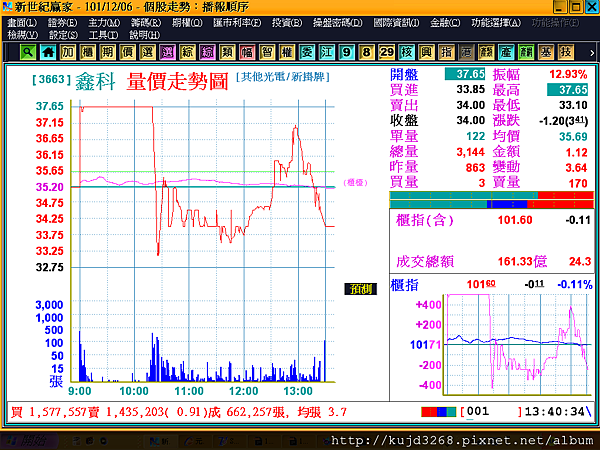
Task: Click the 其他光電/新掛牌 category label
Action: click(283, 77)
